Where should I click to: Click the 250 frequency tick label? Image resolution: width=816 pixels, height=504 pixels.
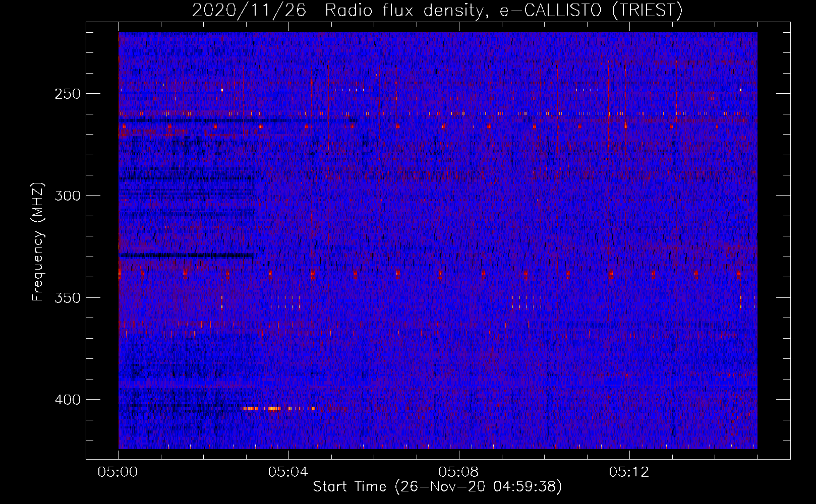click(x=68, y=94)
